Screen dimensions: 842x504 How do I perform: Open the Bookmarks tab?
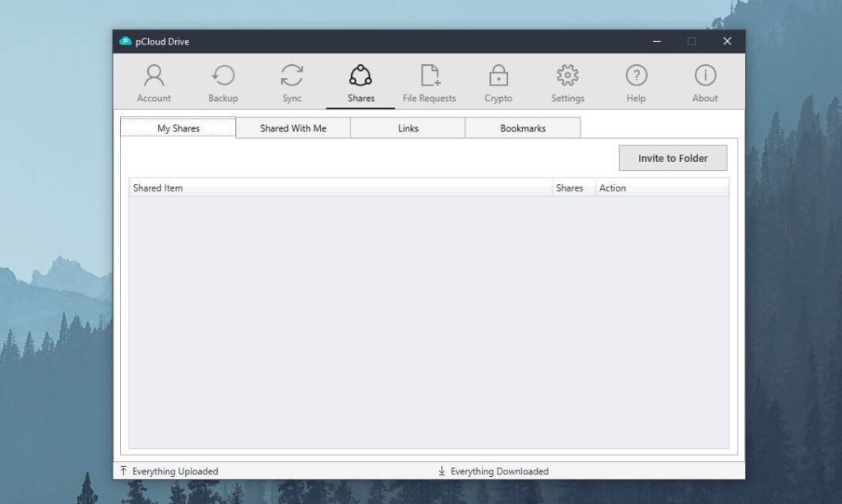click(x=523, y=128)
